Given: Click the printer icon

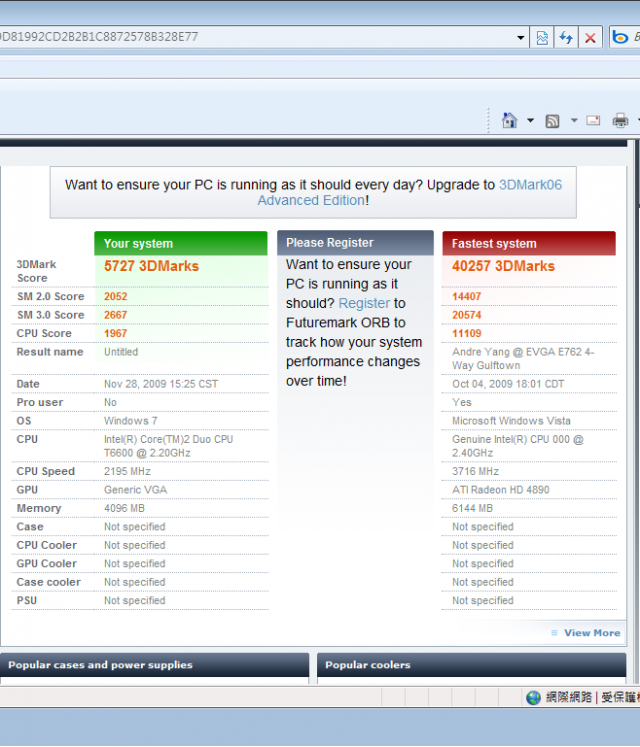Looking at the screenshot, I should (620, 121).
